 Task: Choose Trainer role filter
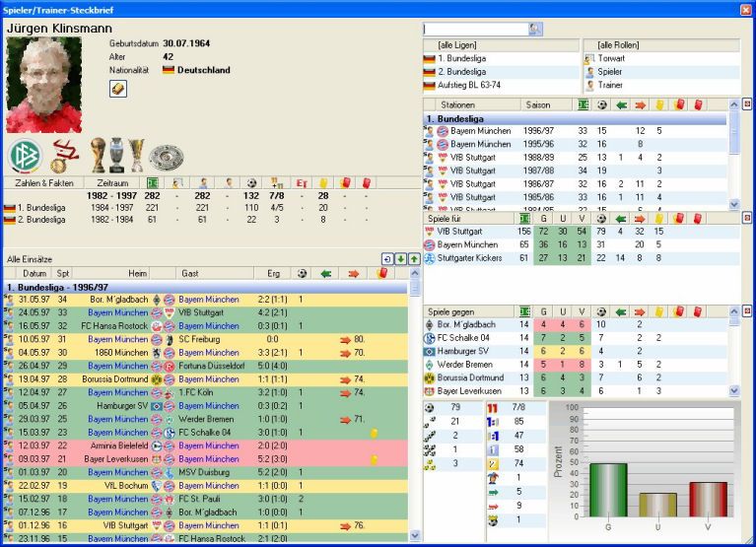click(x=661, y=85)
